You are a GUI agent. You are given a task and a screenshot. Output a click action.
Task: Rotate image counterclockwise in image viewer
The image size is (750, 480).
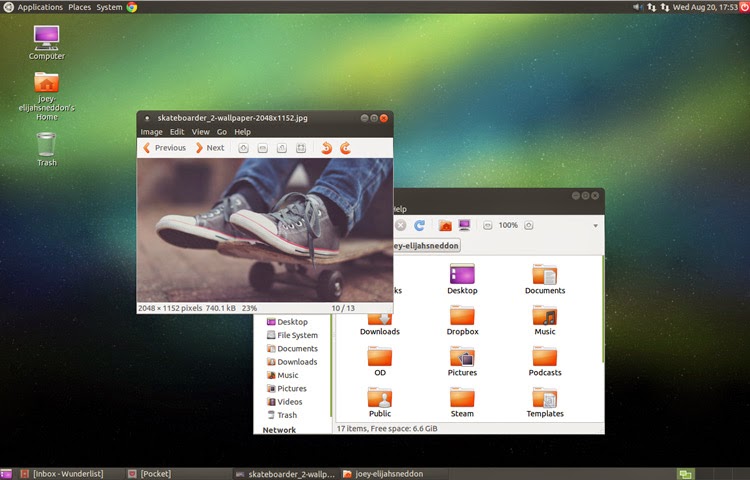pyautogui.click(x=327, y=148)
